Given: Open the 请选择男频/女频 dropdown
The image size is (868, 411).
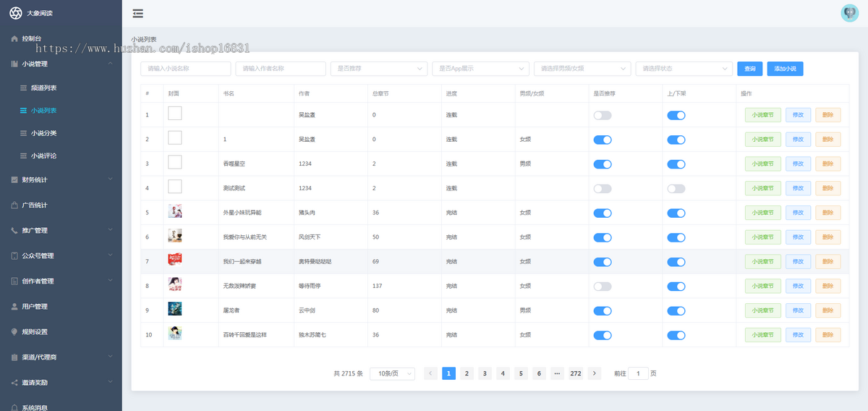Looking at the screenshot, I should click(x=582, y=69).
